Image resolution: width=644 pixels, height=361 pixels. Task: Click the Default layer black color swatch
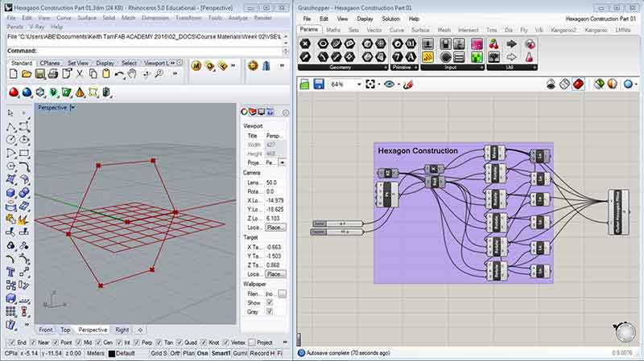click(x=111, y=353)
